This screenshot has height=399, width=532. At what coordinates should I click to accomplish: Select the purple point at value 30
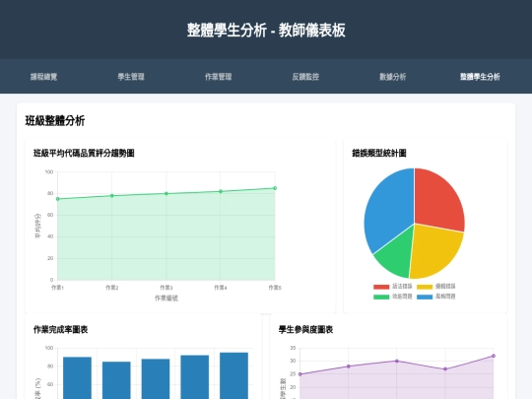point(397,361)
